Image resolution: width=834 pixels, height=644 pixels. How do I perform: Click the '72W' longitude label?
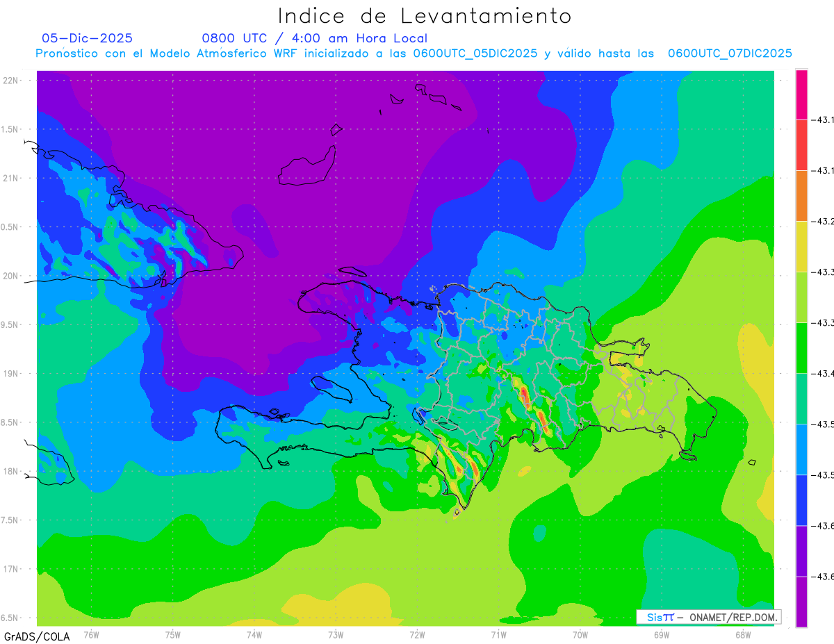pyautogui.click(x=417, y=634)
